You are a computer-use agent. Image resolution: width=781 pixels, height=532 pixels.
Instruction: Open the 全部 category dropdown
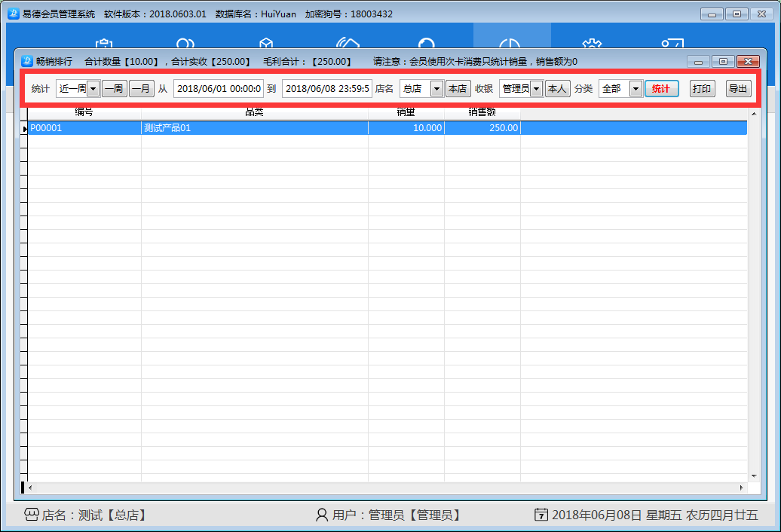[x=636, y=89]
